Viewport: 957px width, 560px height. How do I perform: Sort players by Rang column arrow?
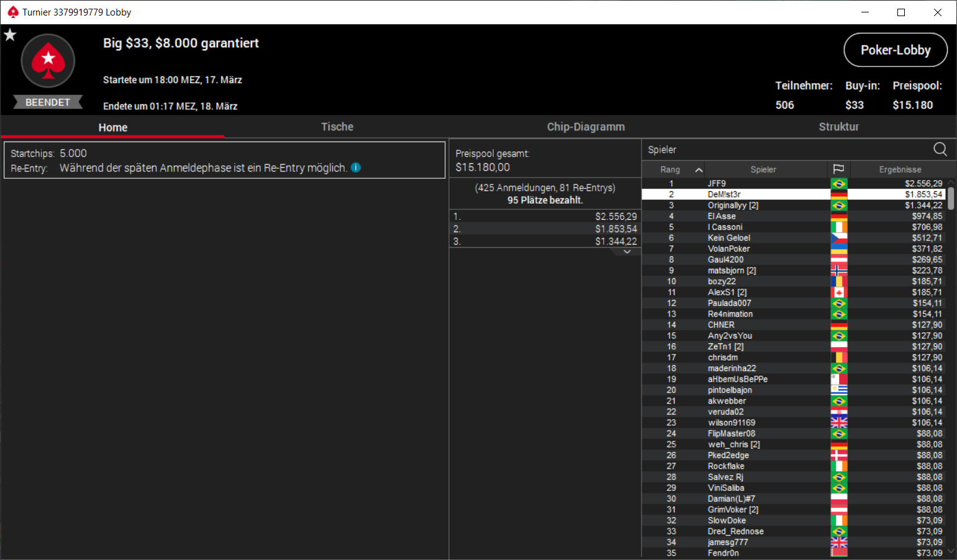click(x=699, y=169)
